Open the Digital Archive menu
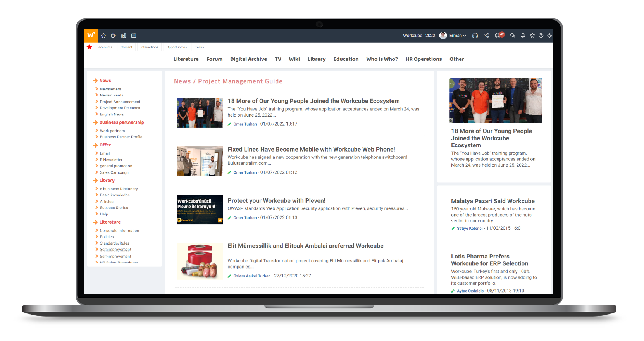The image size is (644, 341). (248, 59)
